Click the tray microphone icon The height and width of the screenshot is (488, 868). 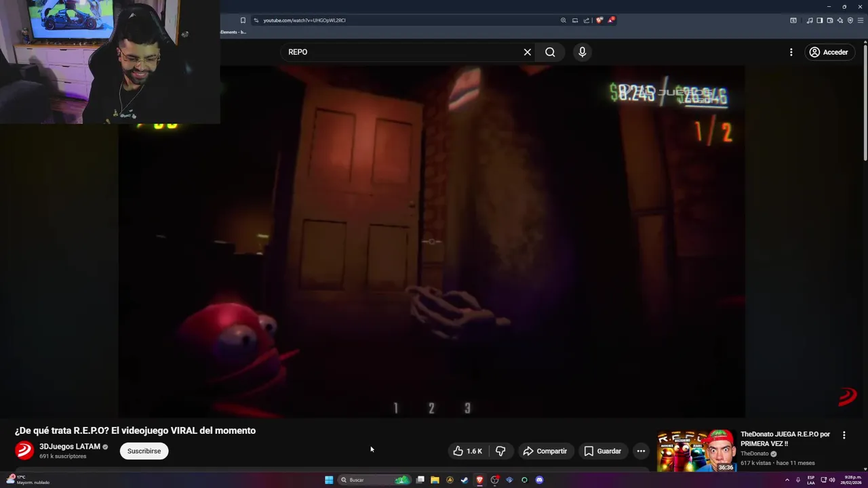[797, 480]
